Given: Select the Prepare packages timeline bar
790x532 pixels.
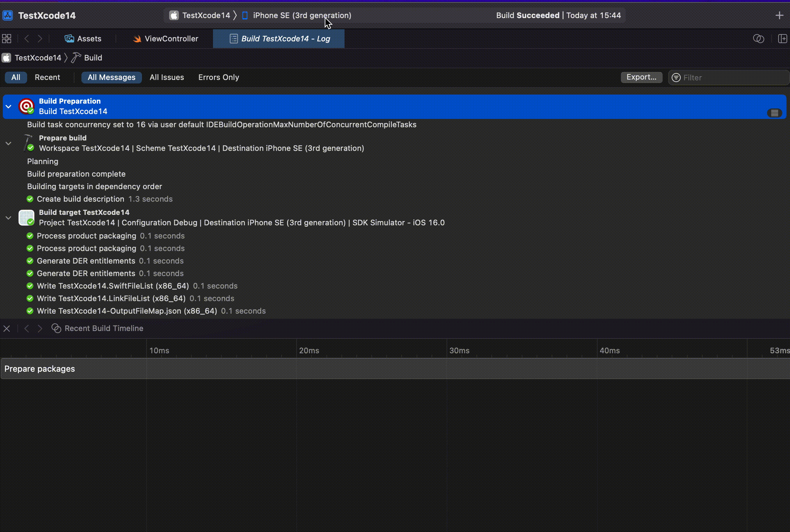Looking at the screenshot, I should [x=395, y=369].
